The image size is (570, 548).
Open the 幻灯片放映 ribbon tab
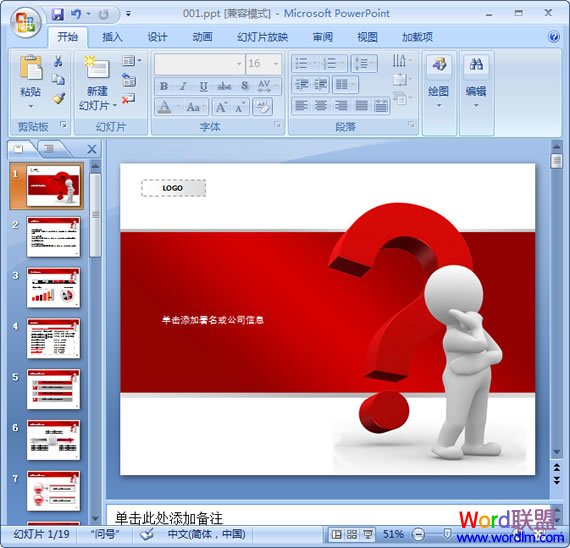262,37
